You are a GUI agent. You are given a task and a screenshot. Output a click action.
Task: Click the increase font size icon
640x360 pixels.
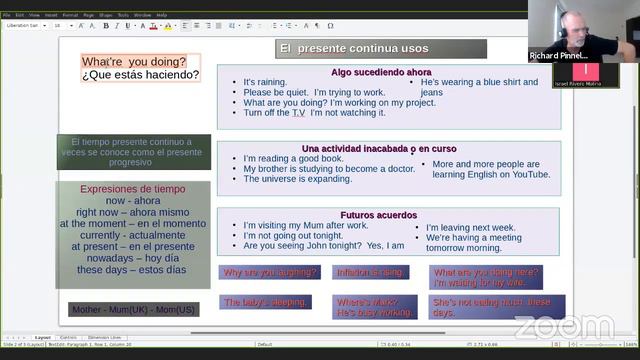(81, 26)
